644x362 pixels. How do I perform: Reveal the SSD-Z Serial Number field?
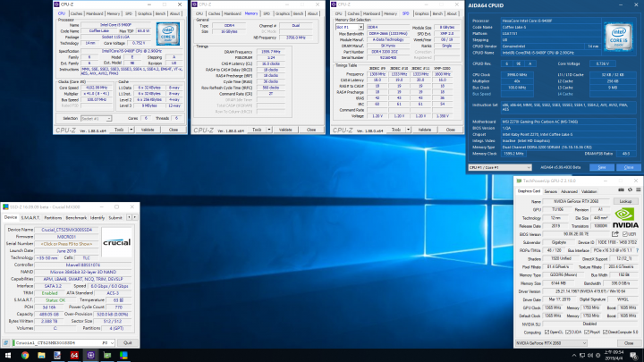pyautogui.click(x=66, y=244)
